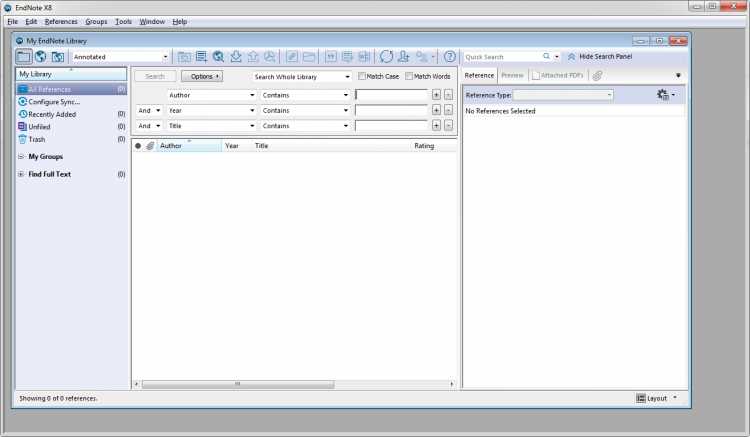Enable the Match Words checkbox

(x=409, y=76)
